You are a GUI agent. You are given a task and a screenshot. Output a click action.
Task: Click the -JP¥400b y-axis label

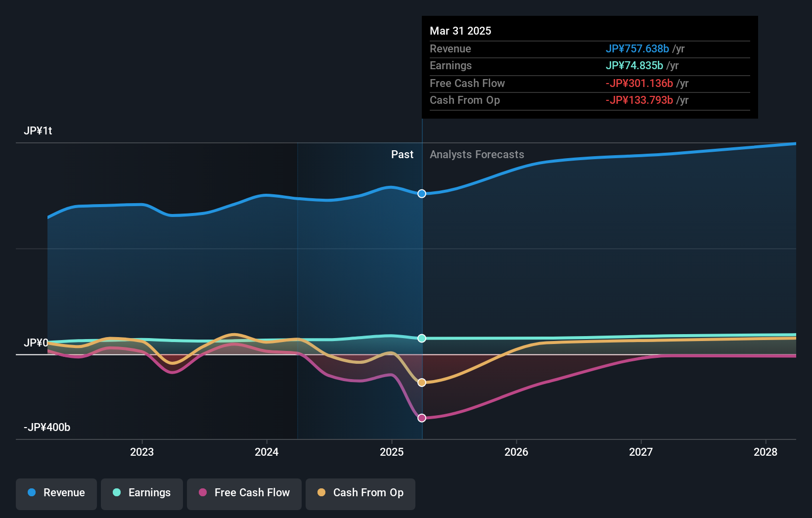pos(47,427)
